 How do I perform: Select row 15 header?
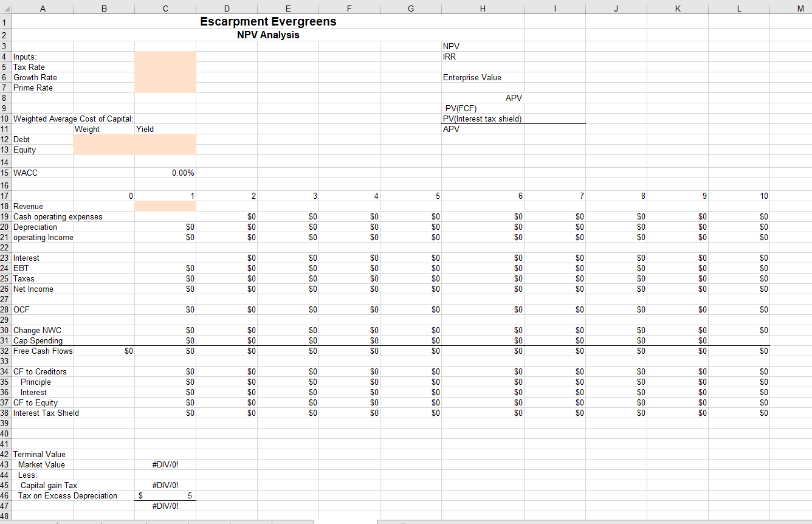5,173
